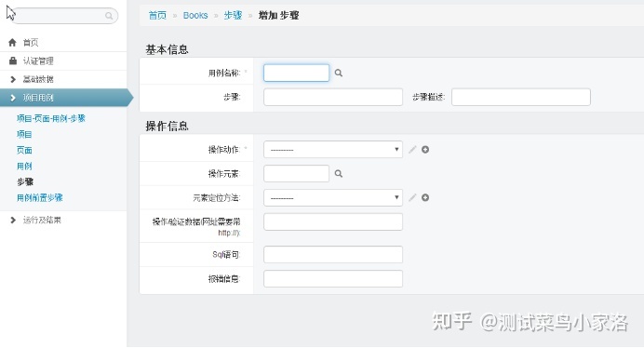Screen dimensions: 644x348
Task: Focus the 操作/验证数据 input field
Action: click(x=333, y=221)
